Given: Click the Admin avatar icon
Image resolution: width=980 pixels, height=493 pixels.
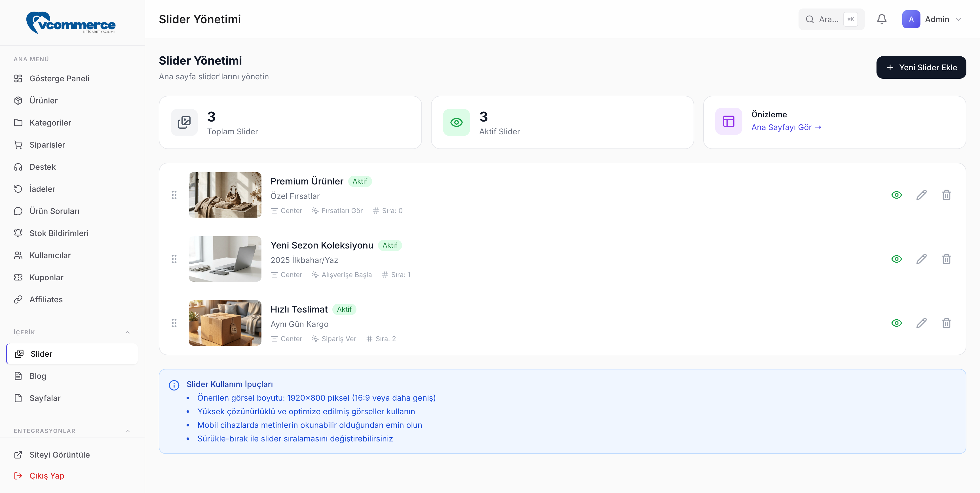Looking at the screenshot, I should click(x=911, y=19).
